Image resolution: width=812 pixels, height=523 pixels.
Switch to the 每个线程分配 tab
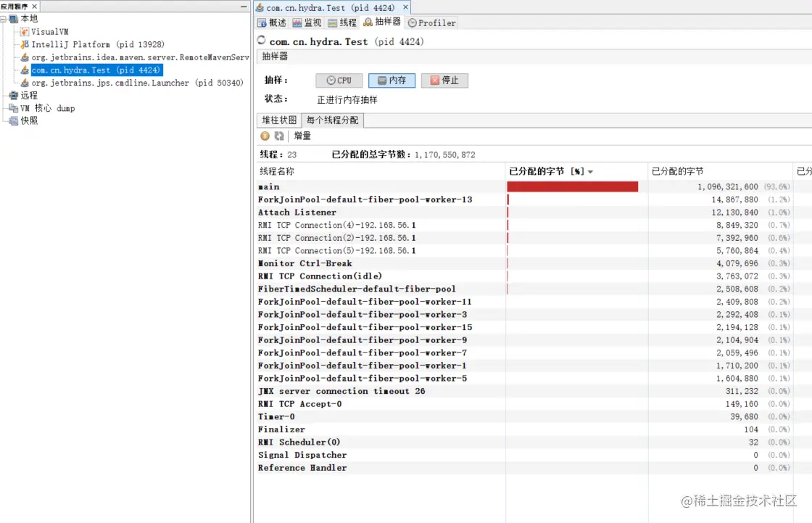tap(333, 120)
